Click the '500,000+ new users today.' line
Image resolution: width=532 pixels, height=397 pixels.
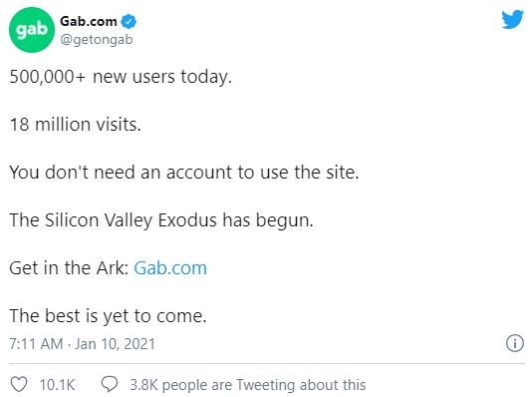point(121,77)
